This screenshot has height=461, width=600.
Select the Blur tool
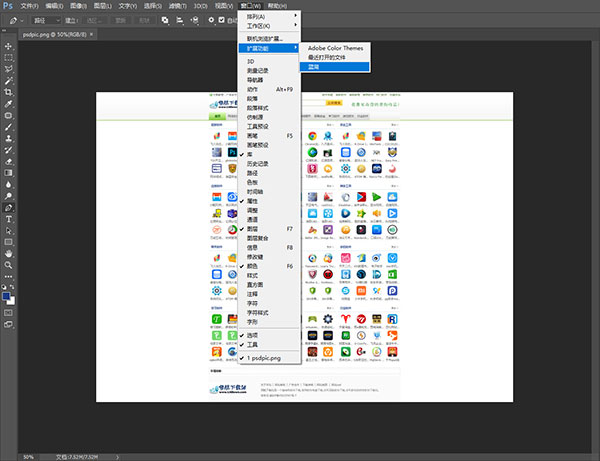(8, 184)
